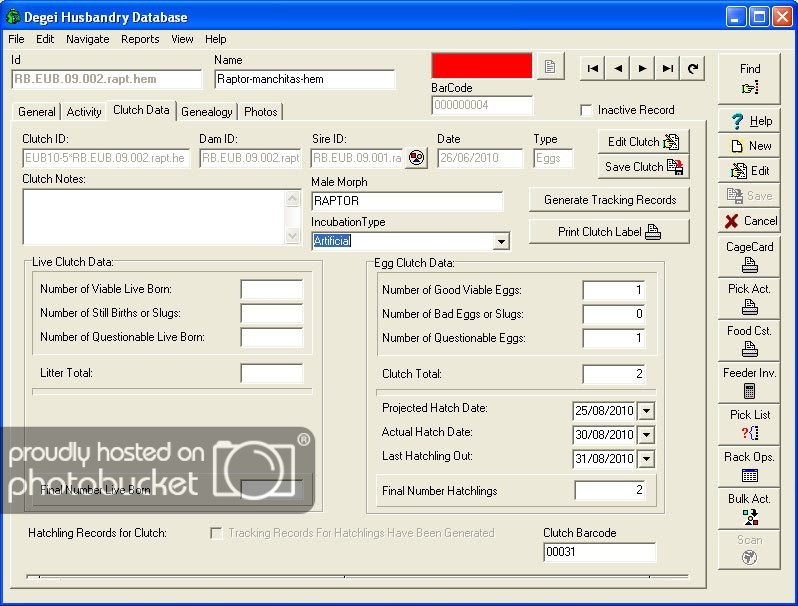This screenshot has height=606, width=798.
Task: Jump to the last record
Action: (x=668, y=68)
